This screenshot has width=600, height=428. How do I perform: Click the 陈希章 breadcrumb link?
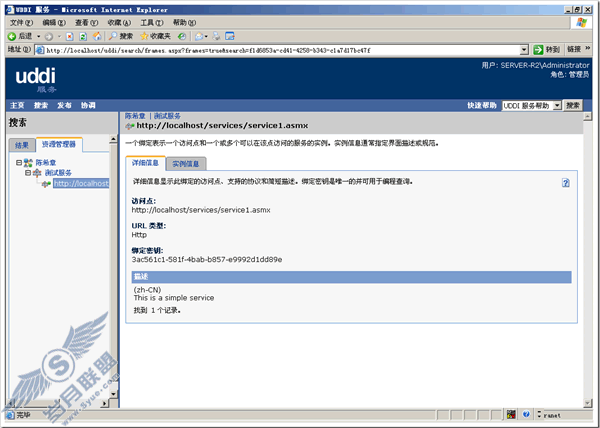click(135, 116)
